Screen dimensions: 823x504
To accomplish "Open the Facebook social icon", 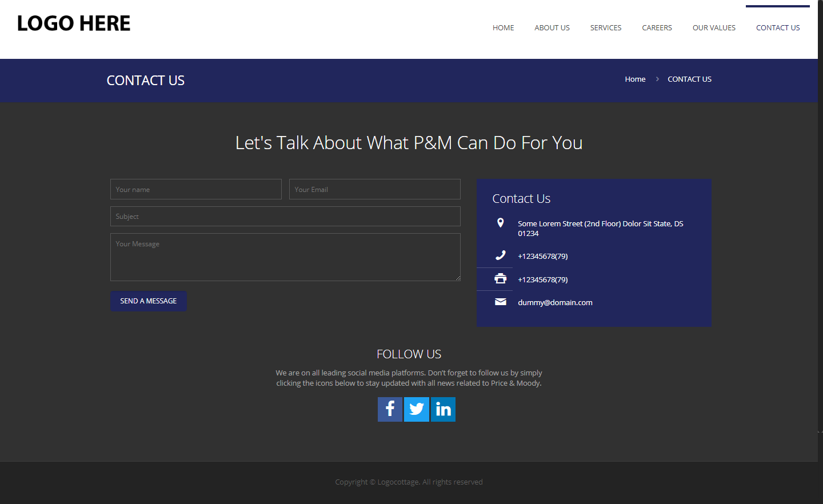I will click(390, 409).
